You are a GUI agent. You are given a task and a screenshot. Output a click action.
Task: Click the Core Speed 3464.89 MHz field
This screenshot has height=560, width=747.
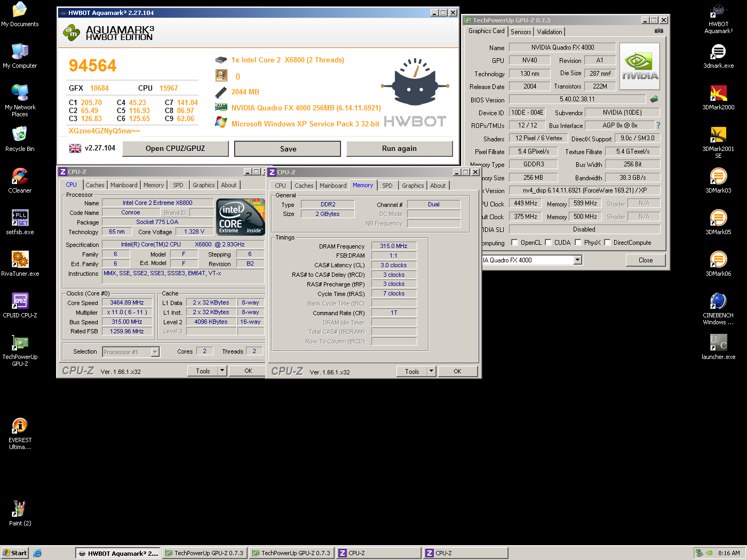coord(127,302)
